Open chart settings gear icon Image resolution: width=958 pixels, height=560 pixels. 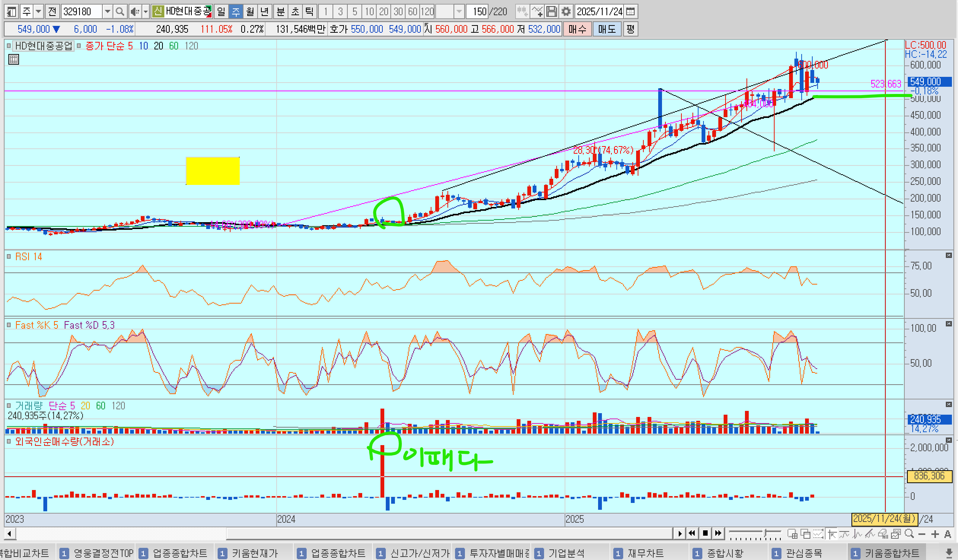tap(566, 12)
